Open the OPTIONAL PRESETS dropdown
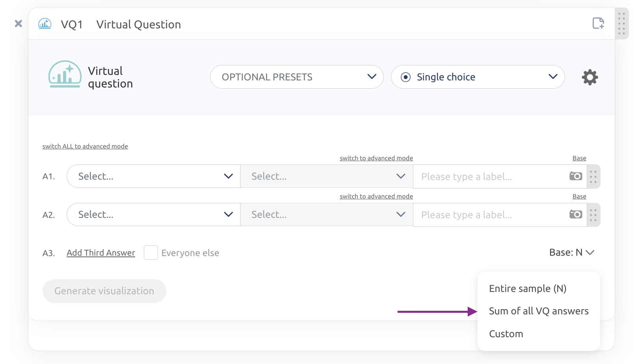 coord(297,77)
